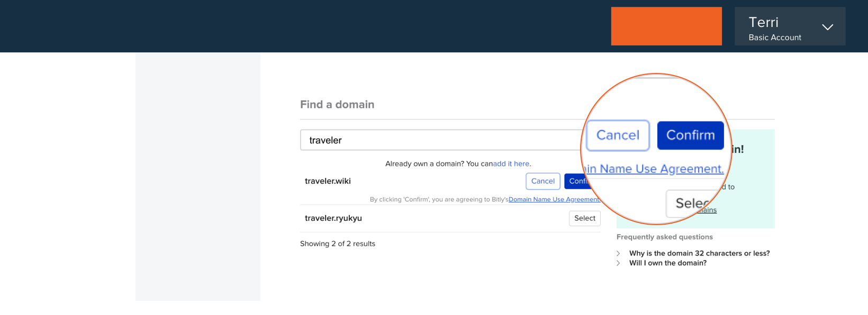Follow the 'add it here' link
Screen dimensions: 868x315
(x=511, y=164)
